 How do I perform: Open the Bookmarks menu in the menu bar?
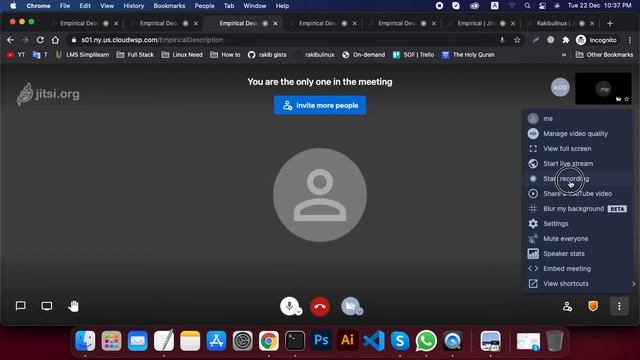[169, 6]
